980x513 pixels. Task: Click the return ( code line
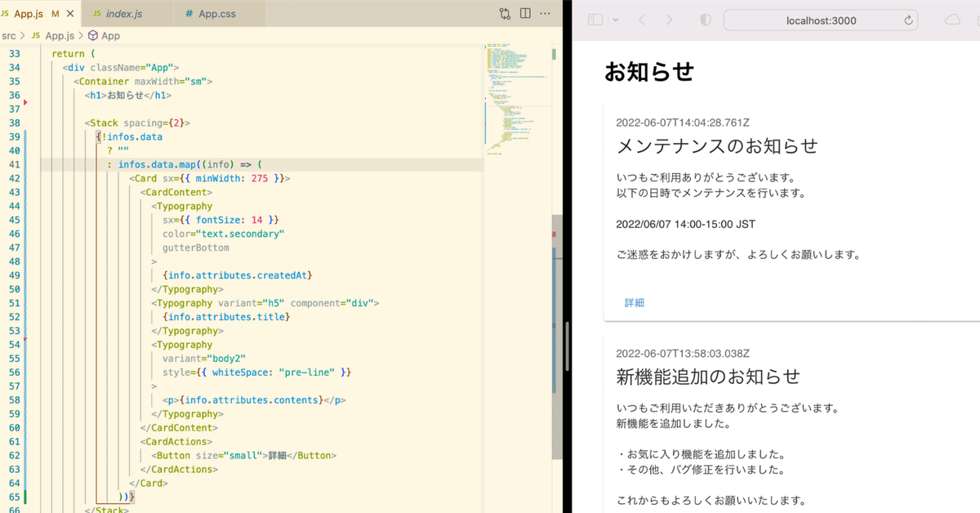click(73, 53)
